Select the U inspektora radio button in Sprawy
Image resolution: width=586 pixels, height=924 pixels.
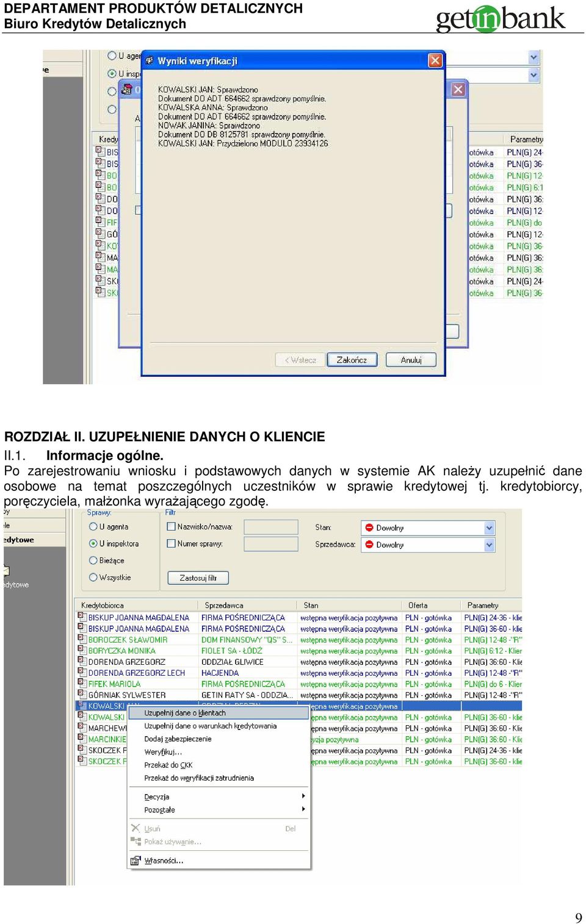(93, 543)
